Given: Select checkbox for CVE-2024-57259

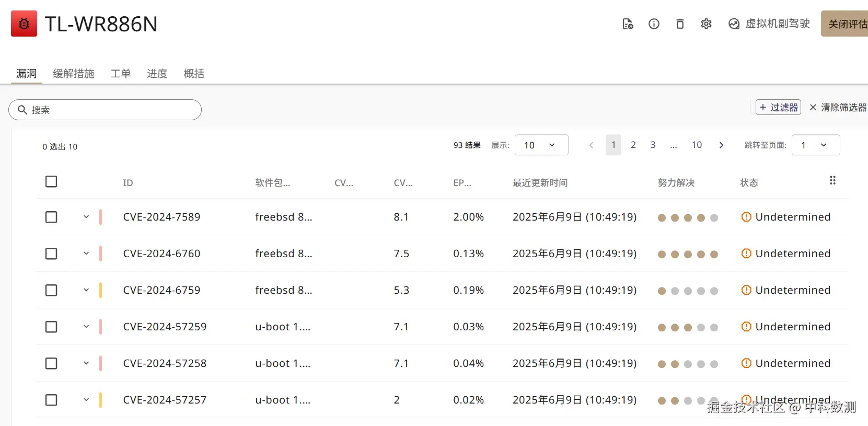Looking at the screenshot, I should 51,327.
